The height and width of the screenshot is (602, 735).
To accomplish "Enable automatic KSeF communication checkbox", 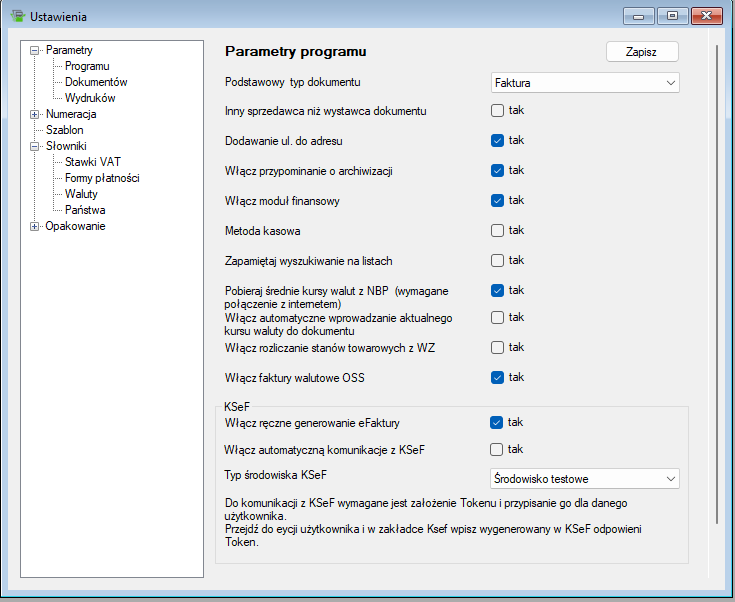I will 497,449.
